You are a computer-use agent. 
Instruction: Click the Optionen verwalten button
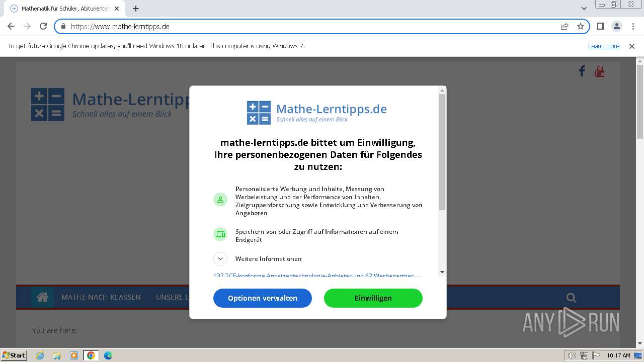coord(263,298)
